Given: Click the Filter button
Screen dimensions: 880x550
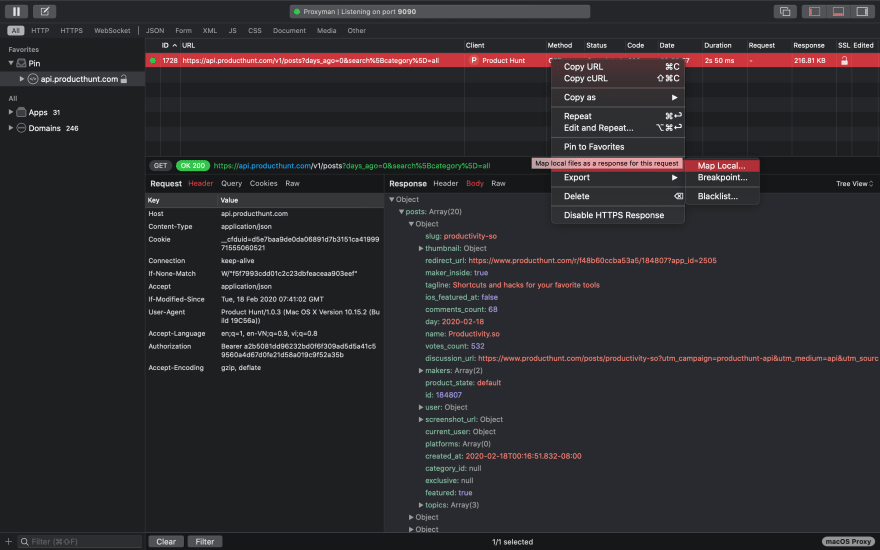Looking at the screenshot, I should [x=205, y=542].
